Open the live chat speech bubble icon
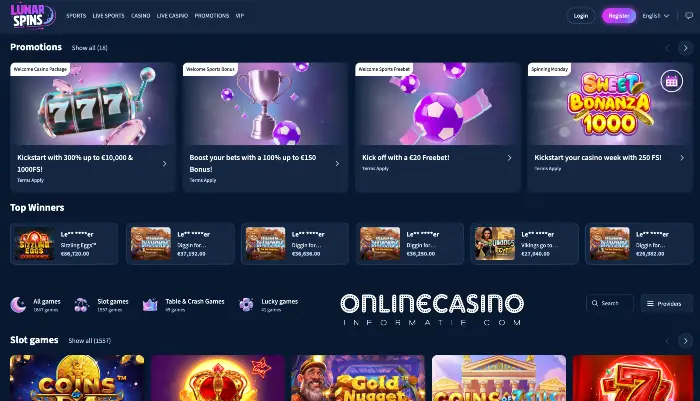 pyautogui.click(x=689, y=16)
